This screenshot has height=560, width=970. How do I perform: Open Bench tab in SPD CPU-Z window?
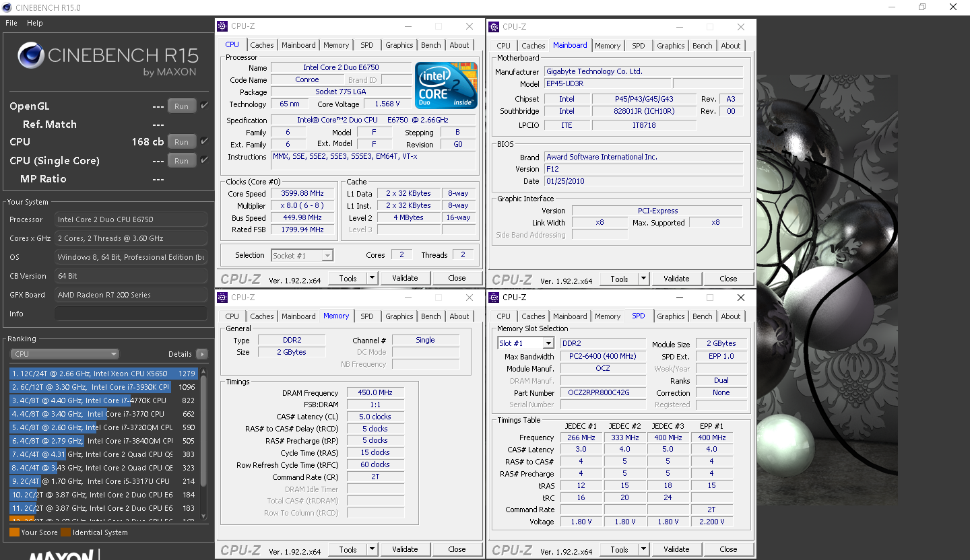703,316
